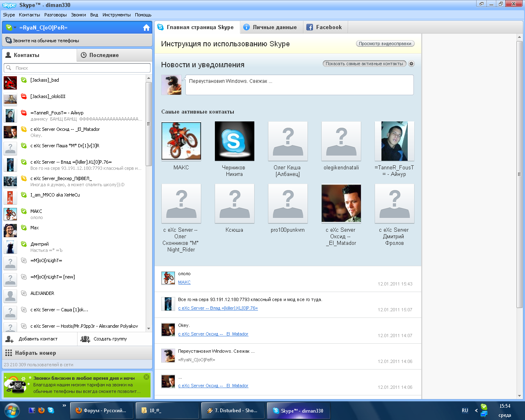Open the Skype menu
Viewport: 525px width, 420px height.
(9, 15)
